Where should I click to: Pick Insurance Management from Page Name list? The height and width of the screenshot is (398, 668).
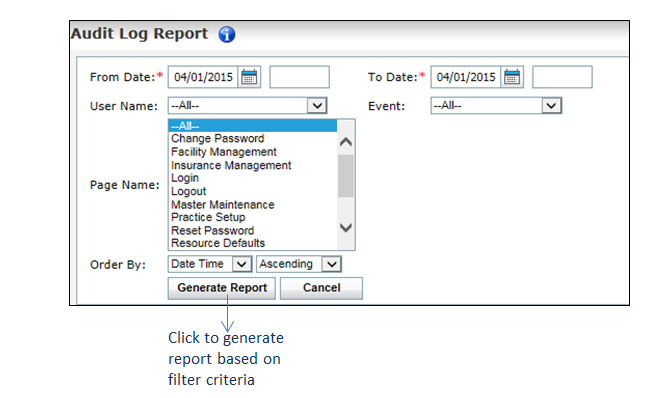(231, 165)
